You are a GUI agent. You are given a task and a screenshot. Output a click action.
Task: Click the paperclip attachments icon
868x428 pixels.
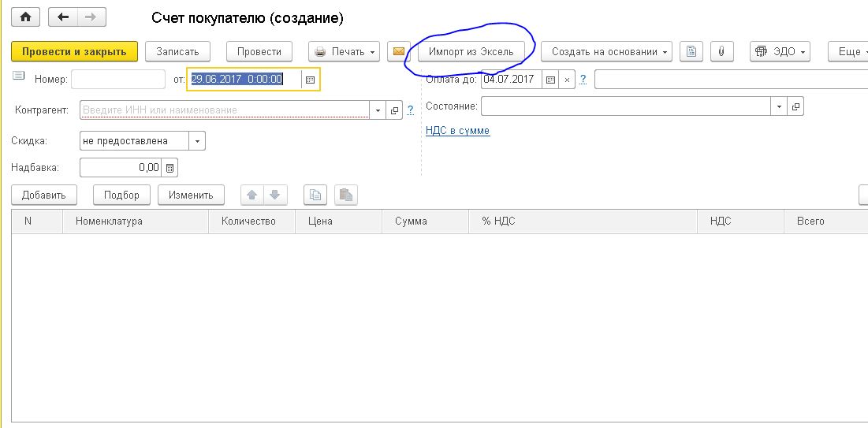[721, 51]
